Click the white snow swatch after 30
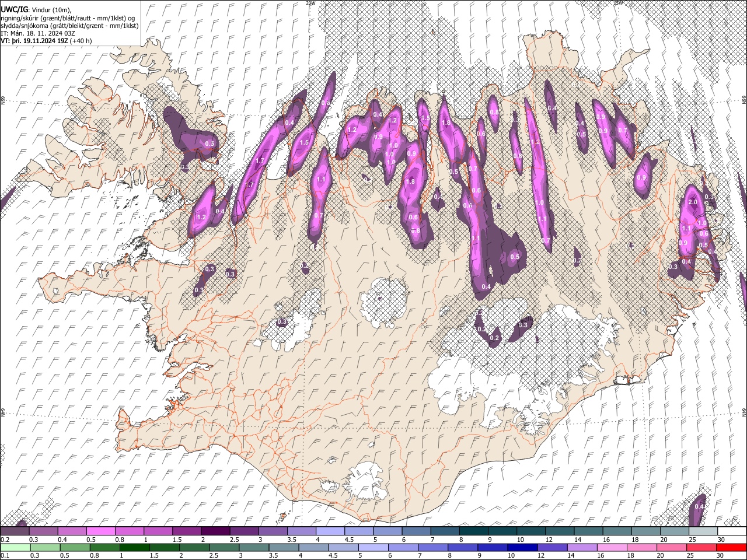This screenshot has height=560, width=747. click(732, 531)
